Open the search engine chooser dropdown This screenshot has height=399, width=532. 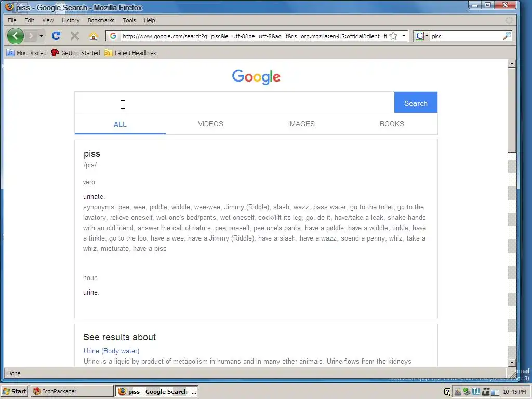[421, 36]
